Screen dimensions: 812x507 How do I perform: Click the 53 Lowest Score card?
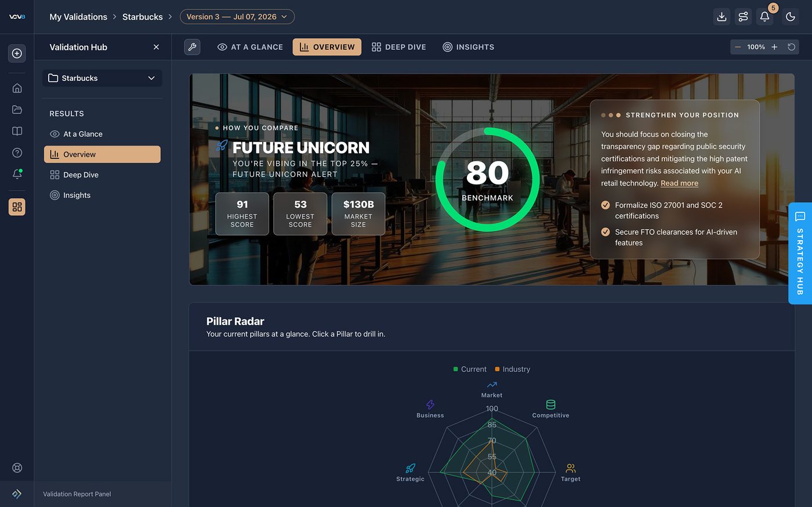(x=300, y=214)
